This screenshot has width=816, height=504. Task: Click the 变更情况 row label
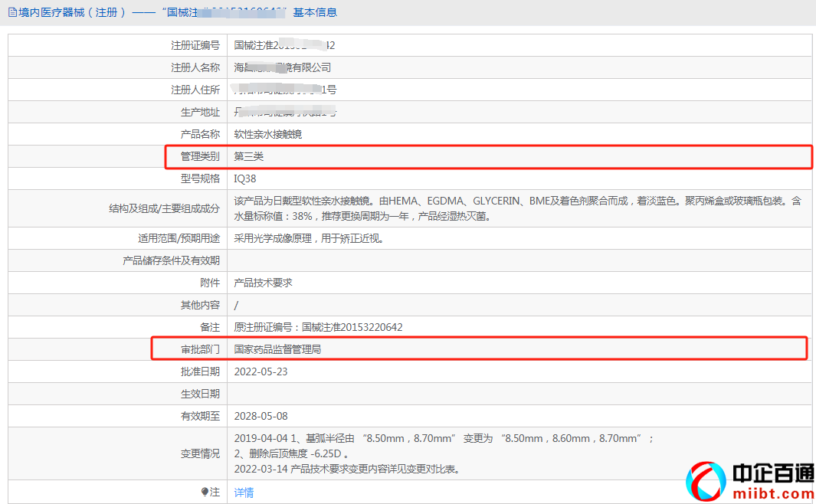click(200, 453)
